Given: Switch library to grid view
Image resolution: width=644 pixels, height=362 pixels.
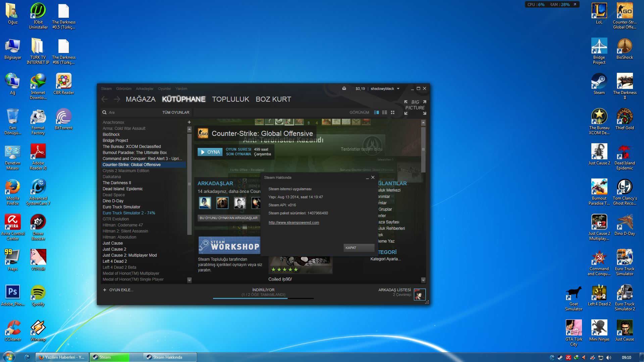Looking at the screenshot, I should click(393, 112).
